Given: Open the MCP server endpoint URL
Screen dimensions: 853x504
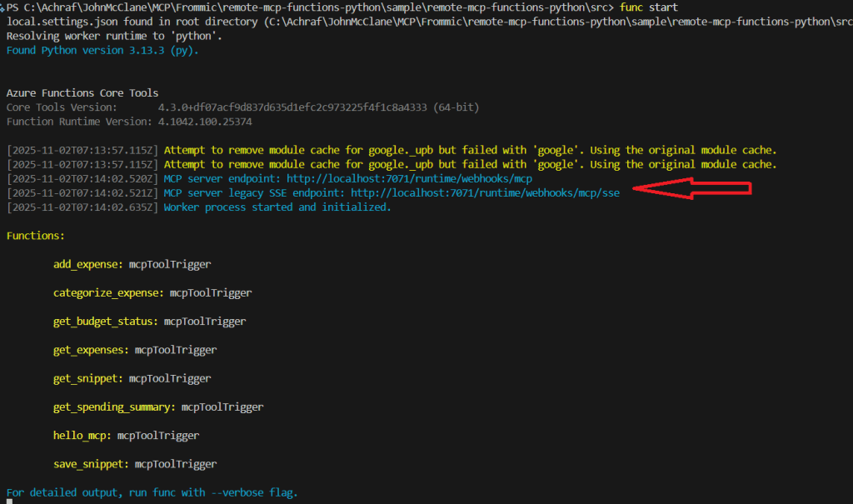Looking at the screenshot, I should [409, 178].
